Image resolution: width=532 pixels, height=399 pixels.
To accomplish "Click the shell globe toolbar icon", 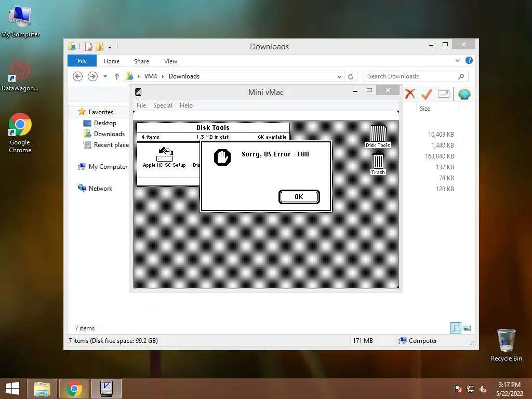I will coord(464,94).
